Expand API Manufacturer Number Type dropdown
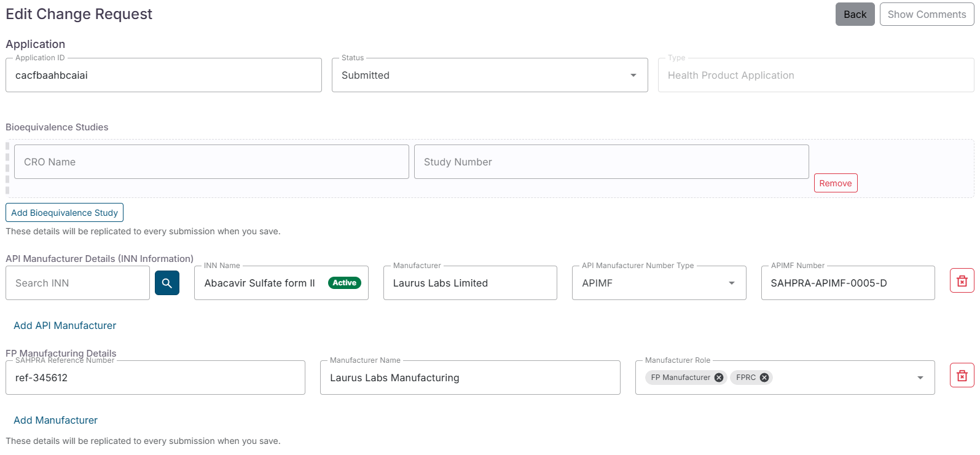Image resolution: width=980 pixels, height=455 pixels. click(731, 283)
